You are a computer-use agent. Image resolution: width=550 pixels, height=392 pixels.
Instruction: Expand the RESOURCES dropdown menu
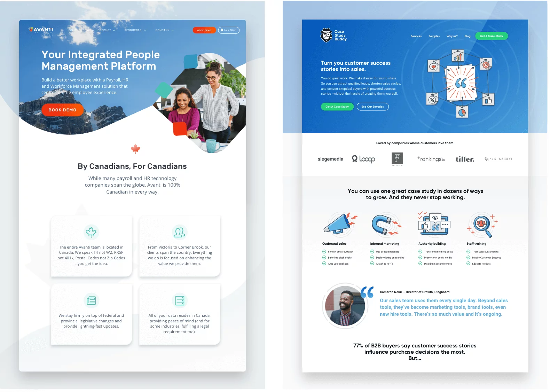(135, 30)
